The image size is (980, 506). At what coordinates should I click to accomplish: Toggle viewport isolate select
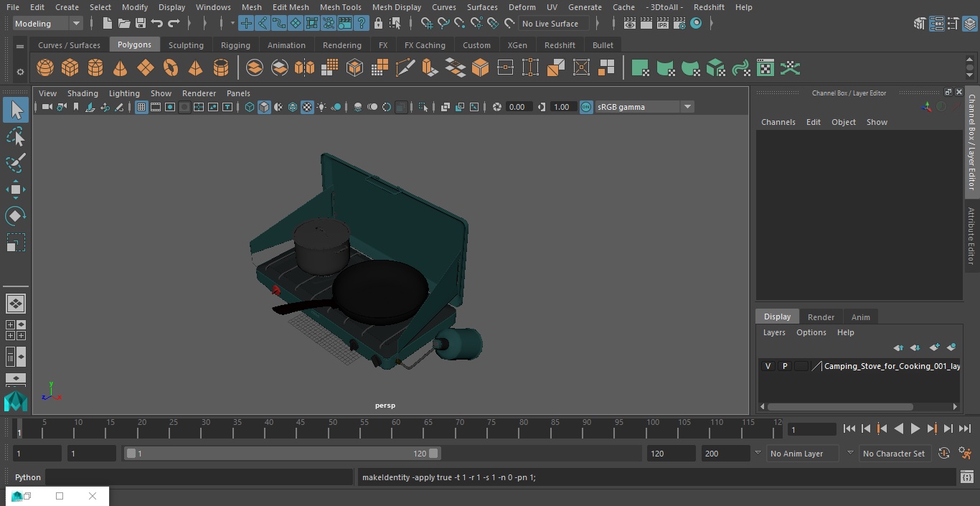pyautogui.click(x=423, y=107)
